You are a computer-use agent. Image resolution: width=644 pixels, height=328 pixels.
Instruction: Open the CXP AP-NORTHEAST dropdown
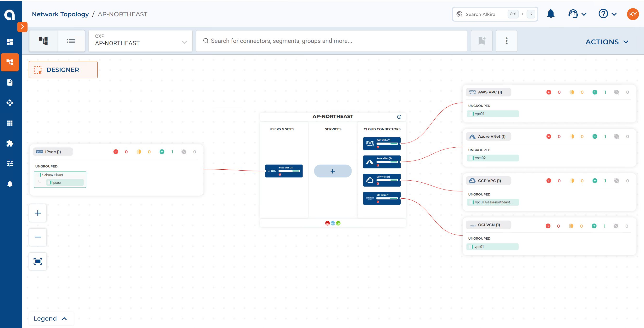click(140, 41)
